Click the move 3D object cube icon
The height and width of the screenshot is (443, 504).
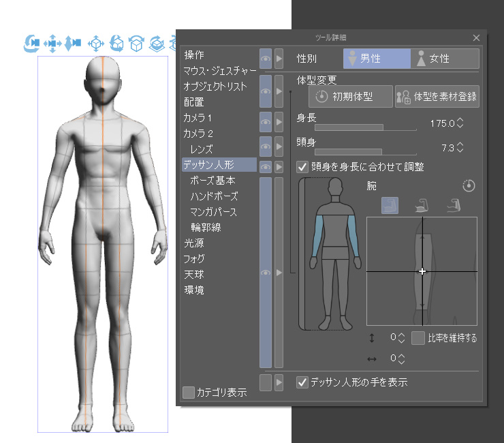pyautogui.click(x=96, y=44)
